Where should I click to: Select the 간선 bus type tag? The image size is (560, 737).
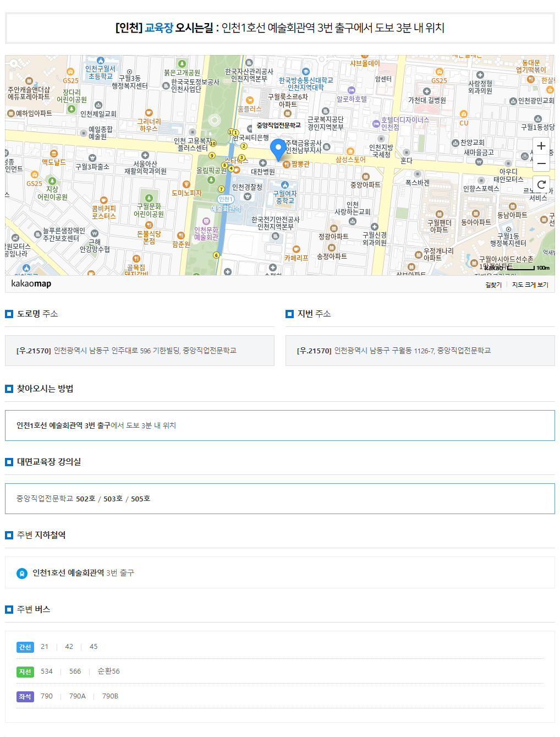pos(25,647)
